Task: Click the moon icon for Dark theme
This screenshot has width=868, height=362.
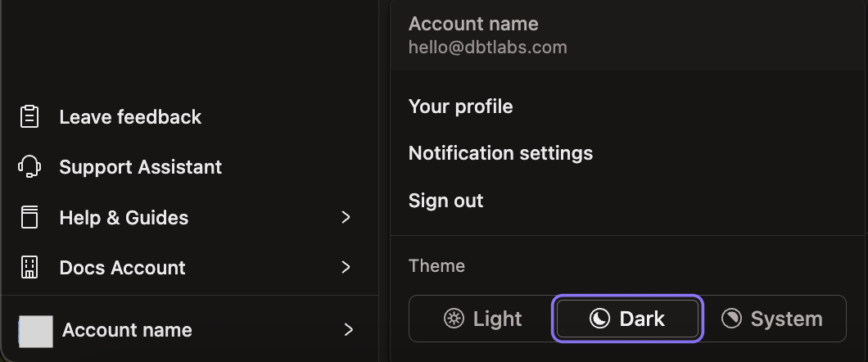Action: [600, 319]
